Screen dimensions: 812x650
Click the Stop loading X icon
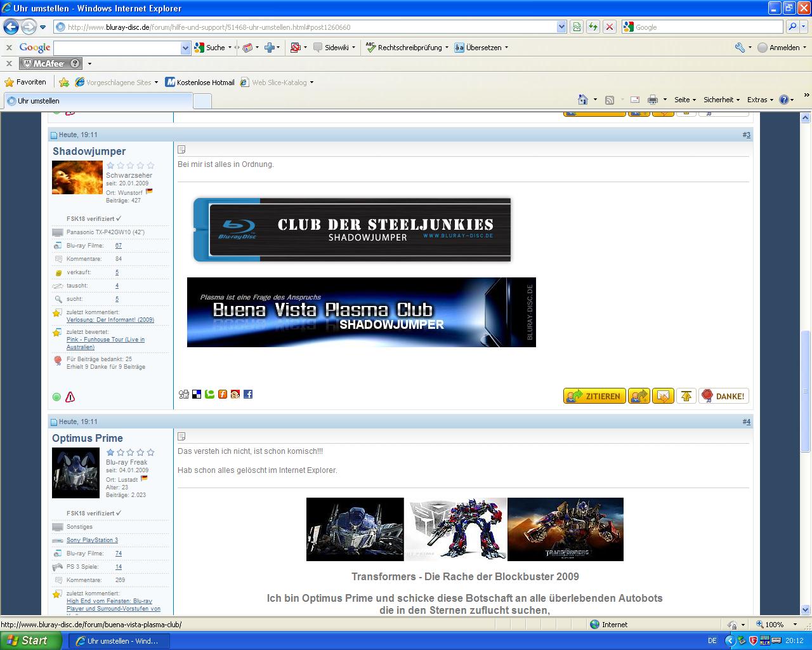(610, 27)
